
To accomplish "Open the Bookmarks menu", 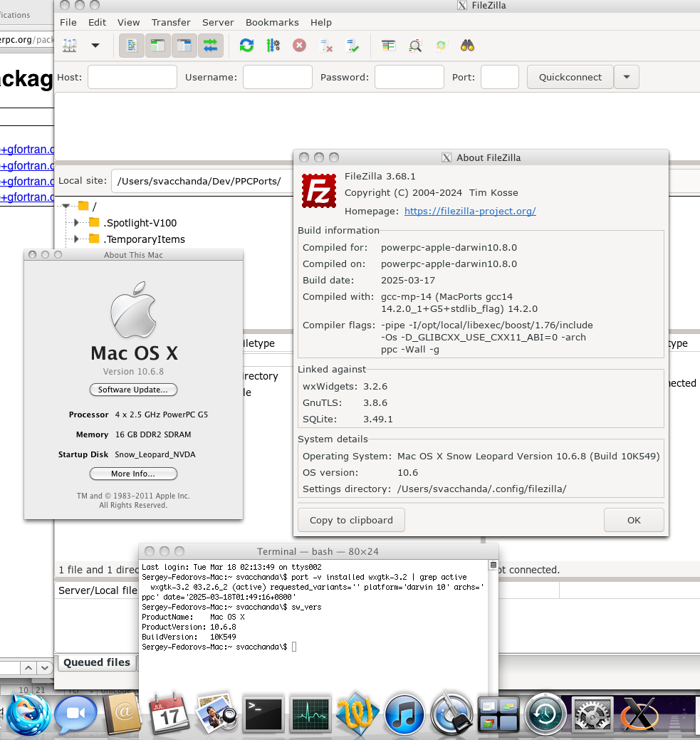I will click(272, 23).
